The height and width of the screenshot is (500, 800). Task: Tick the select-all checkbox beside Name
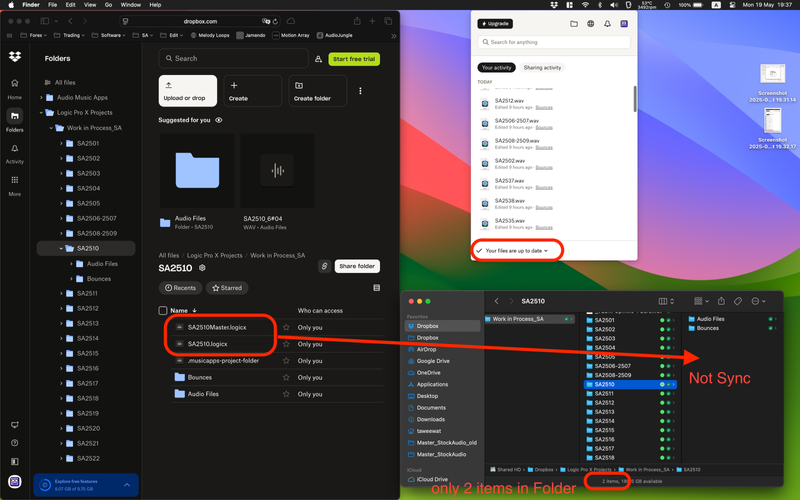coord(164,310)
